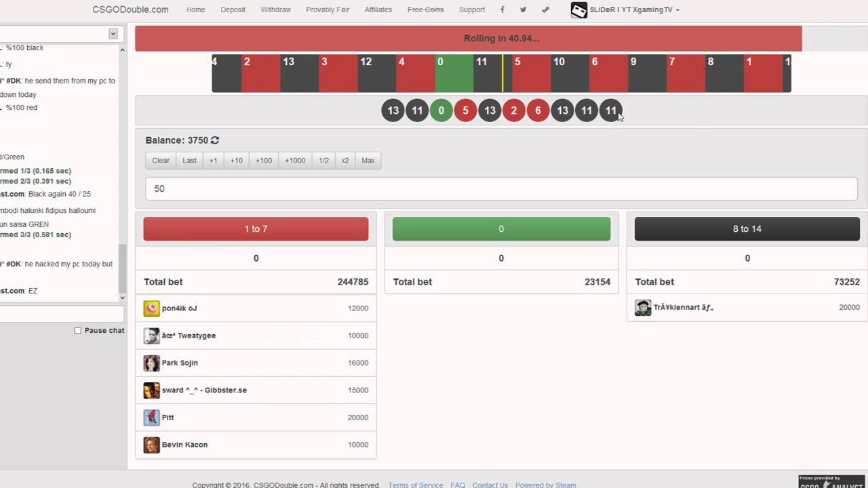Bet on black 8 to 14
This screenshot has height=488, width=868.
(747, 229)
